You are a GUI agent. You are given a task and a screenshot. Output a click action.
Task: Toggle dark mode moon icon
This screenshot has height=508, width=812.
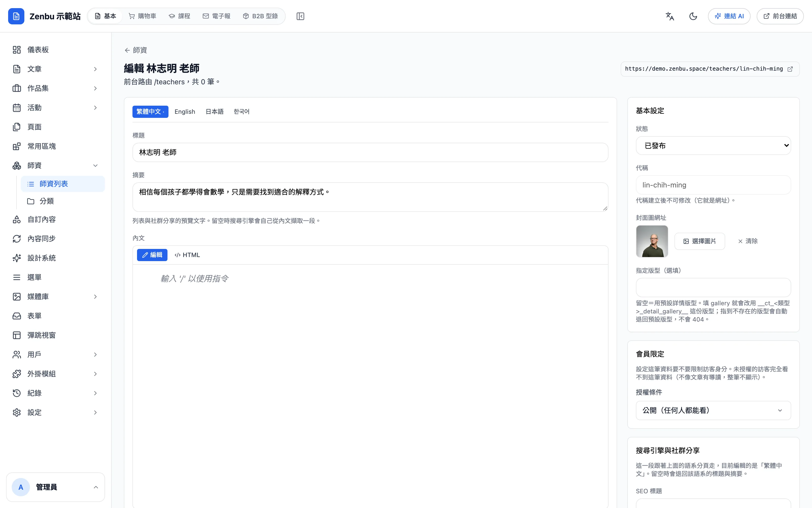[693, 16]
